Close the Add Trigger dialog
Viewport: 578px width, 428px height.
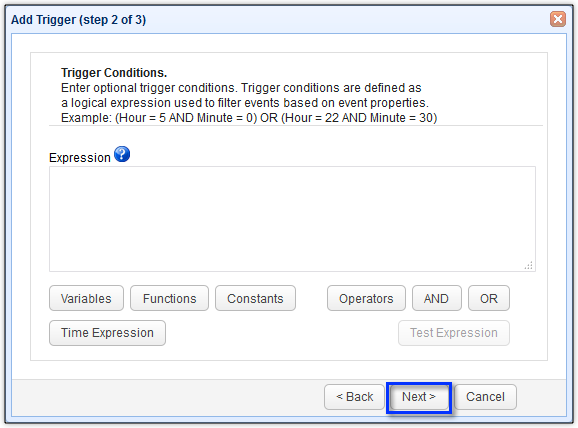tap(557, 19)
